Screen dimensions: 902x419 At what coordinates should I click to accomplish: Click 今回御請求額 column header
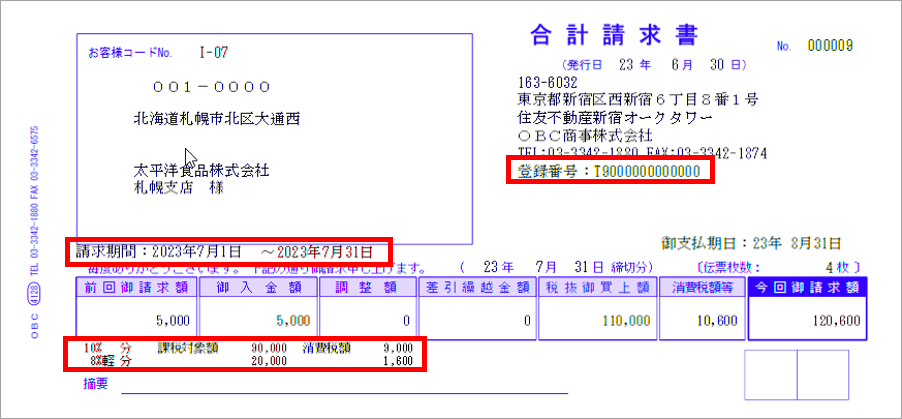pos(807,287)
